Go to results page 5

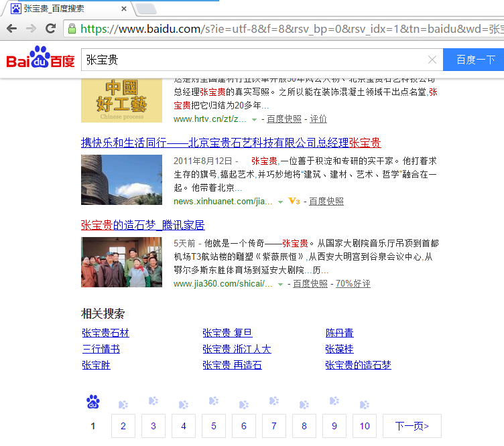pos(214,426)
